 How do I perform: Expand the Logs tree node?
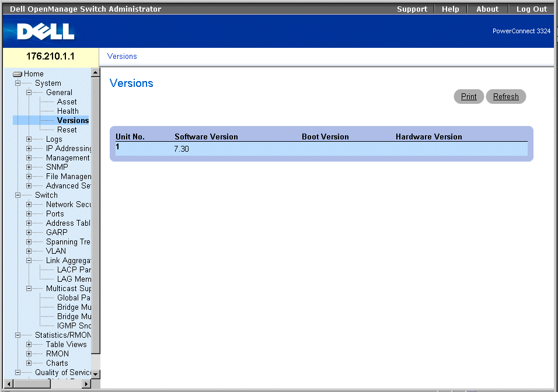pyautogui.click(x=29, y=139)
